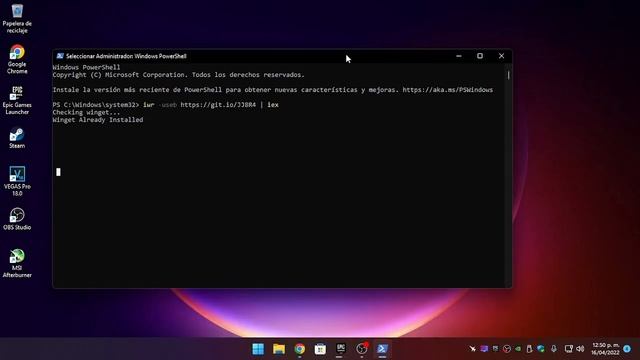Select the VEGAS Pro 18.0 desktop shortcut

[17, 181]
